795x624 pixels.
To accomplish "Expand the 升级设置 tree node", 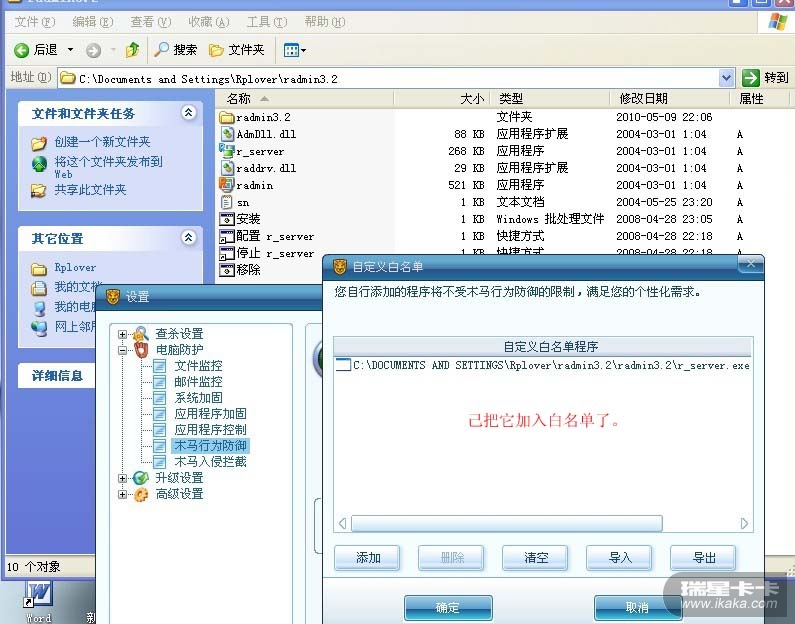I will coord(122,478).
